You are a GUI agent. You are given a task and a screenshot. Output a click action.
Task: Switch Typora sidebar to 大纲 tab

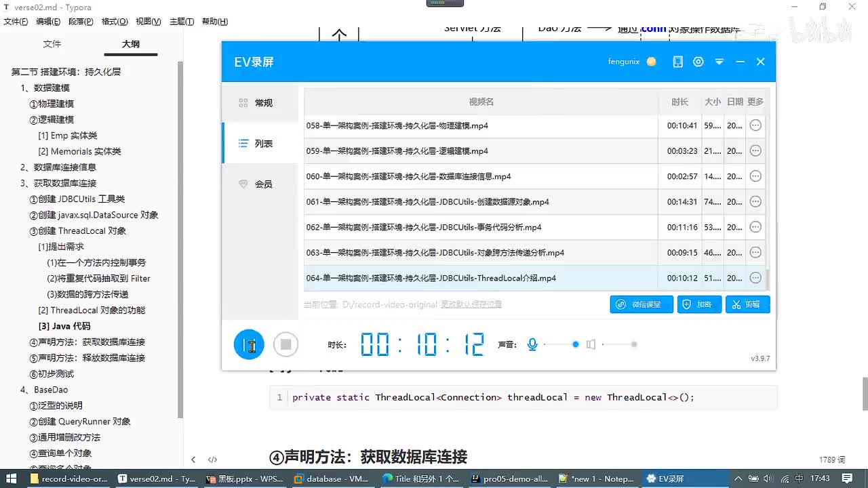pyautogui.click(x=131, y=44)
